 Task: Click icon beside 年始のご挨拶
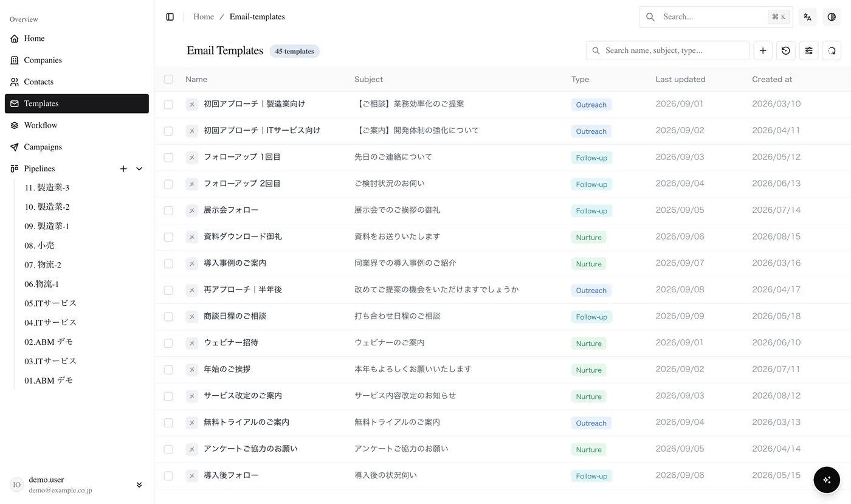(191, 370)
